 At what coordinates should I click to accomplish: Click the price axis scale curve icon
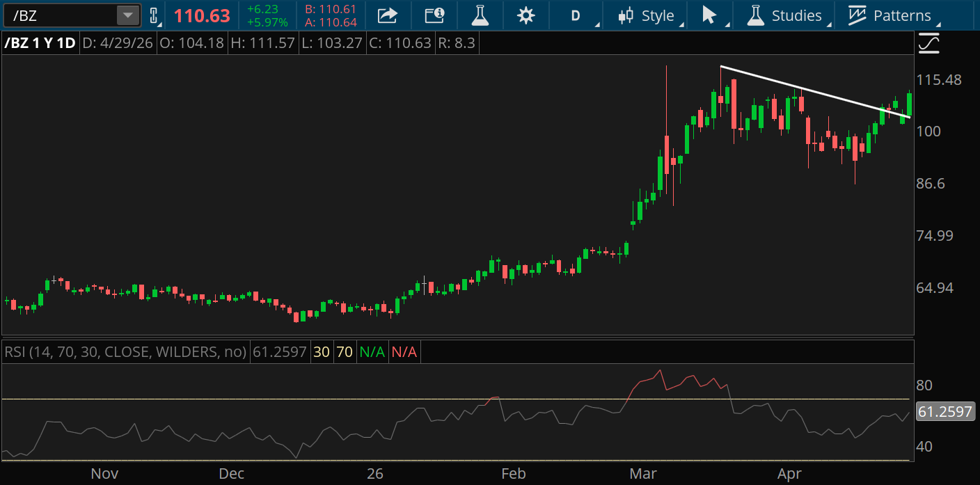928,44
